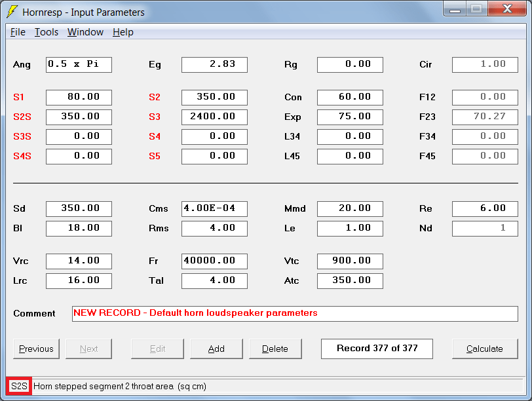Image resolution: width=532 pixels, height=401 pixels.
Task: Minimize the Hornresp window
Action: pyautogui.click(x=455, y=9)
